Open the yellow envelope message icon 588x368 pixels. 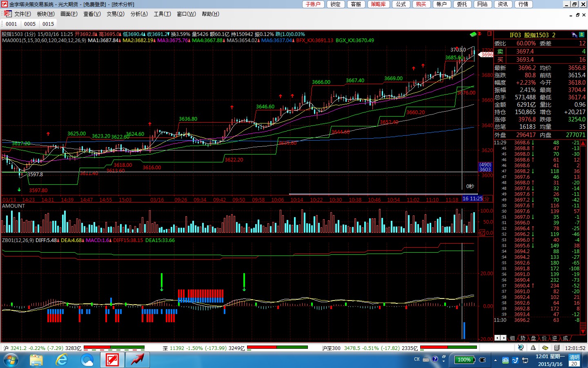coord(545,348)
